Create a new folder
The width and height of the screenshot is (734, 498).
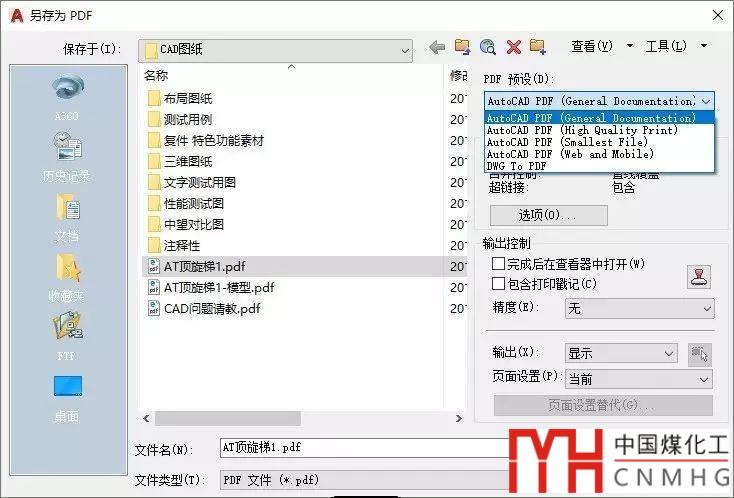click(538, 46)
